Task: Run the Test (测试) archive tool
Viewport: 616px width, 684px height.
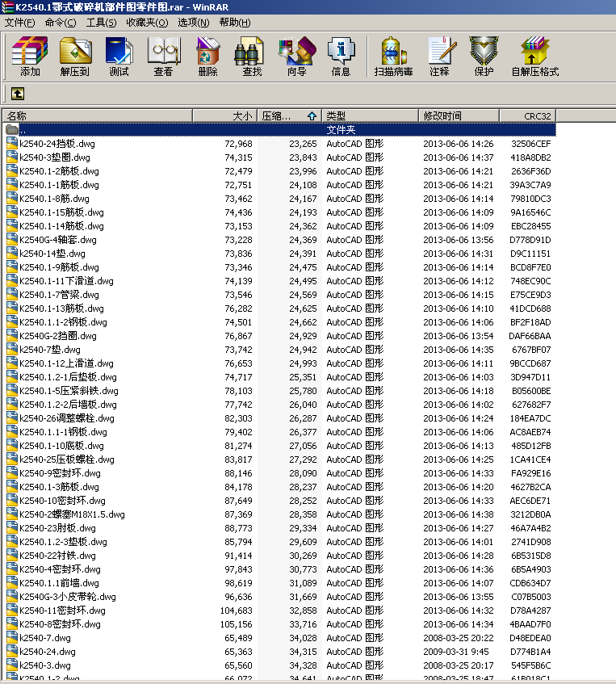Action: (119, 56)
